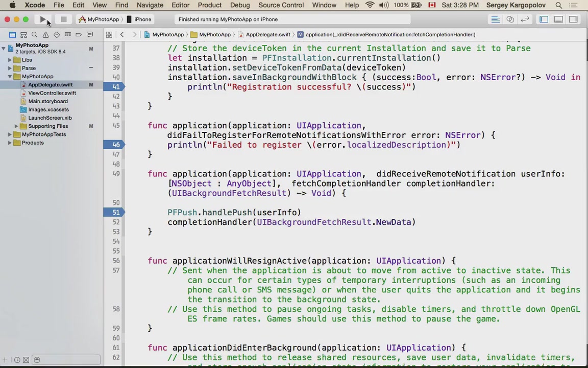Open the Editor menu

(180, 5)
